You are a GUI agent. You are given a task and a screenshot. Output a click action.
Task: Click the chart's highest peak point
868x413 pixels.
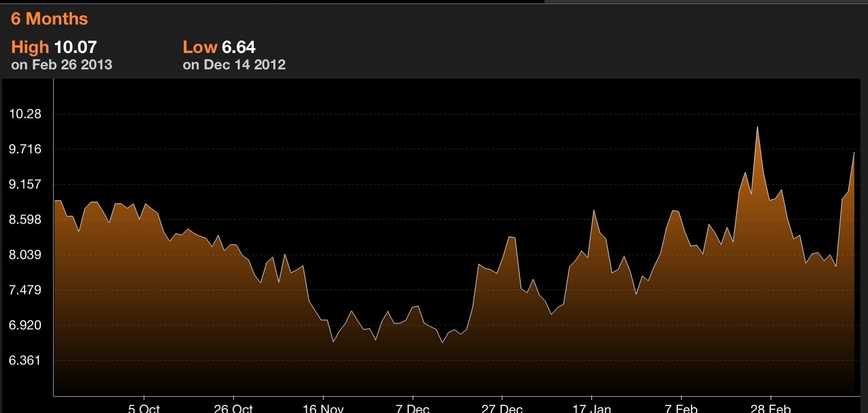click(x=757, y=127)
